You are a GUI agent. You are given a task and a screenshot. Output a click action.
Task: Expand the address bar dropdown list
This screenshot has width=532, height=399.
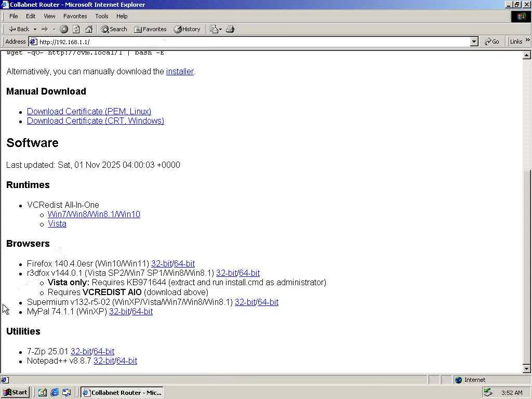click(x=474, y=42)
